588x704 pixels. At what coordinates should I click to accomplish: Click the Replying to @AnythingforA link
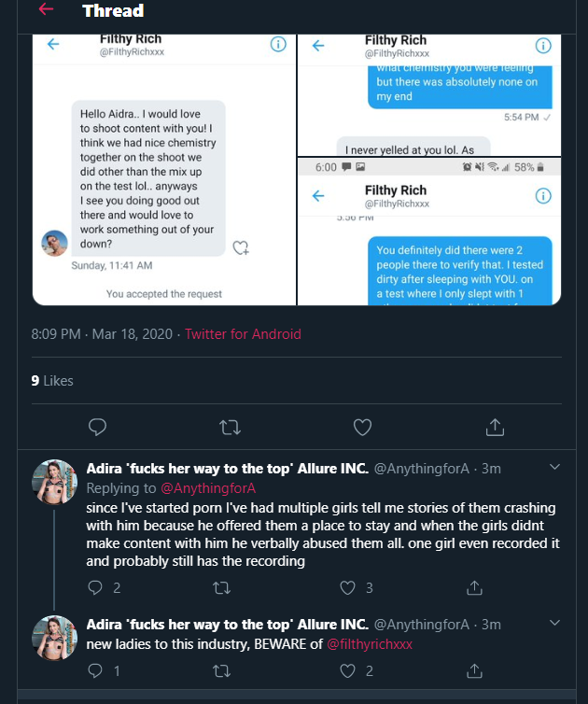pyautogui.click(x=210, y=487)
